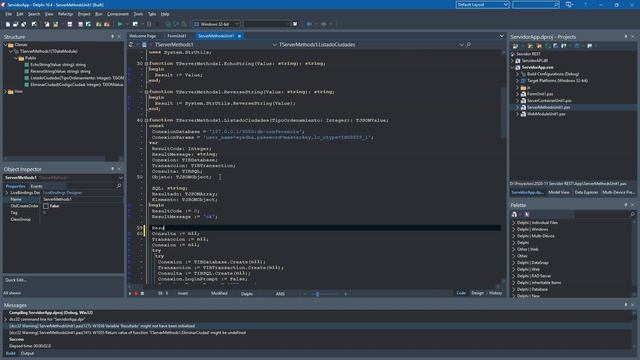The width and height of the screenshot is (640, 360).
Task: Switch to the Welcome Page tab
Action: (x=142, y=36)
